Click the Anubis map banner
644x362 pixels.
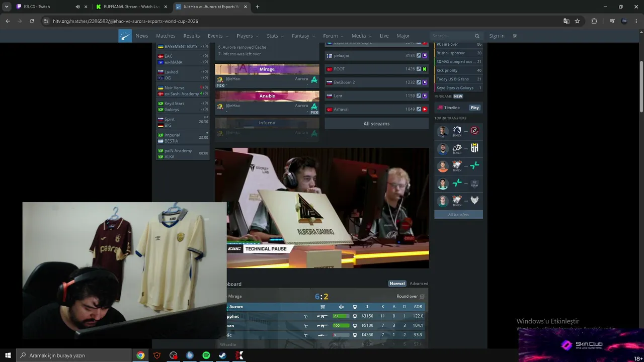click(267, 96)
